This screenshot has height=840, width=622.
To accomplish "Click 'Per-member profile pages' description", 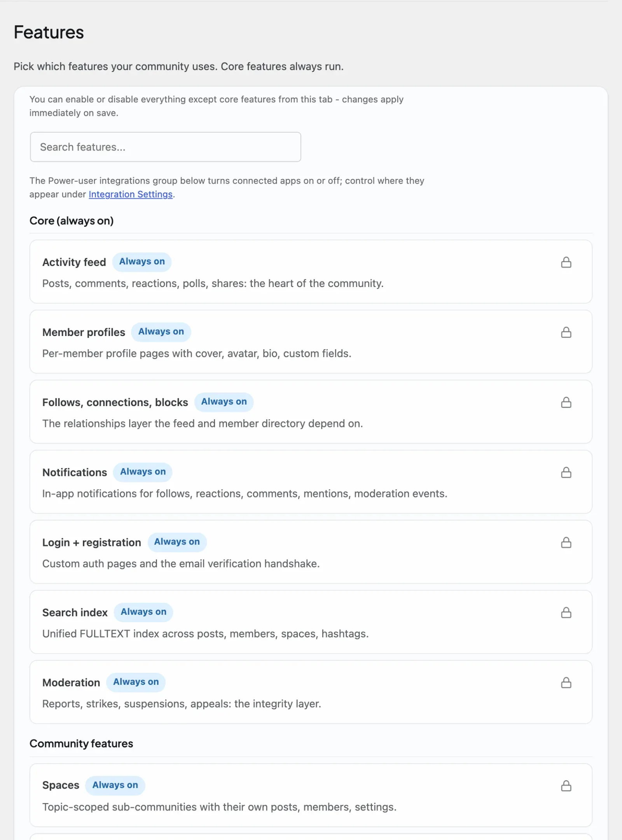I will [197, 353].
